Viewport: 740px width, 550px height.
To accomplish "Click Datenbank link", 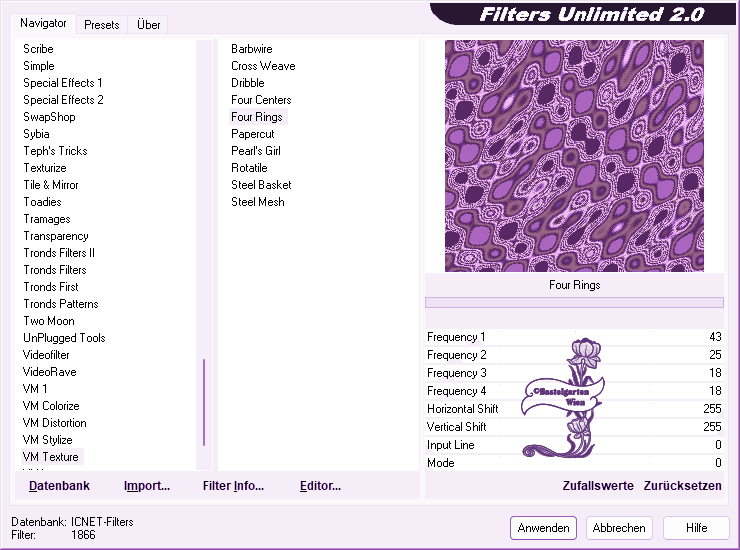I will point(59,486).
